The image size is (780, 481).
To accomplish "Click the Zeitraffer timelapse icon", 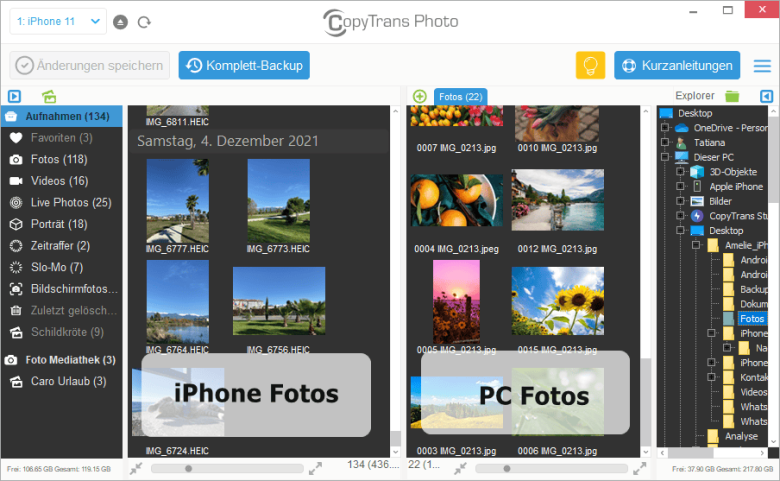I will click(16, 246).
